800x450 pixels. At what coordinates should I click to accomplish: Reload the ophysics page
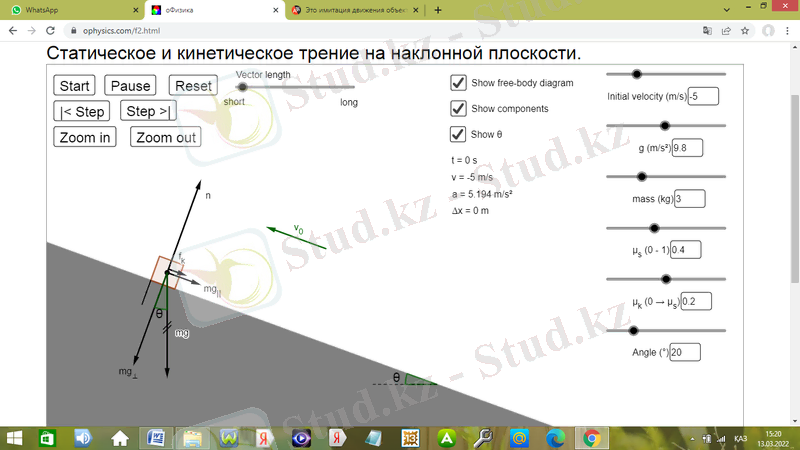[x=50, y=31]
